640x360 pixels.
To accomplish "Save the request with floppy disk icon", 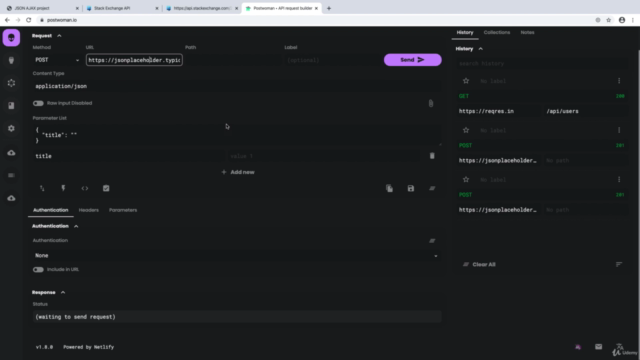I will 411,188.
